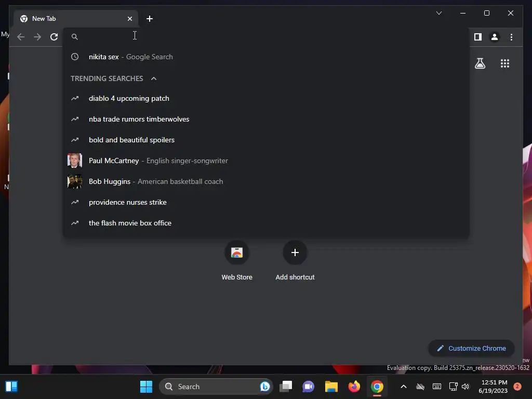Click the Chrome taskbar icon

[377, 387]
